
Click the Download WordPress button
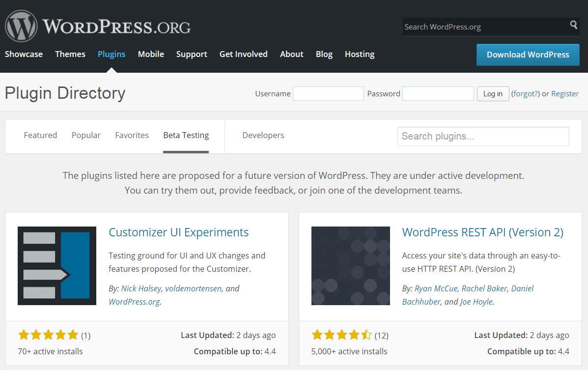(x=528, y=55)
